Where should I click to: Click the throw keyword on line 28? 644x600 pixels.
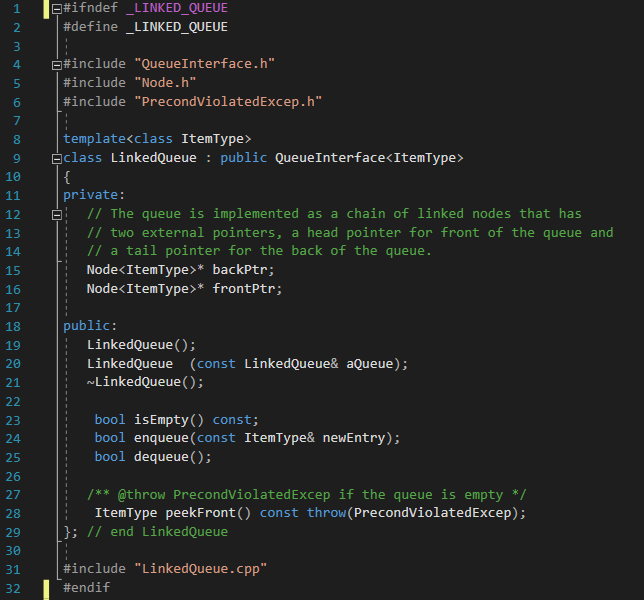[x=326, y=513]
